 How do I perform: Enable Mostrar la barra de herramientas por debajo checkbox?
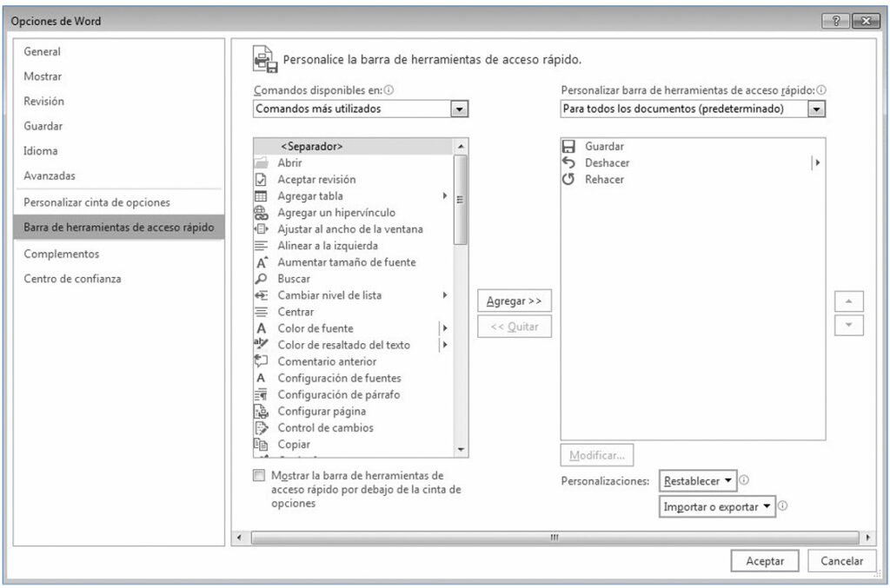tap(259, 475)
